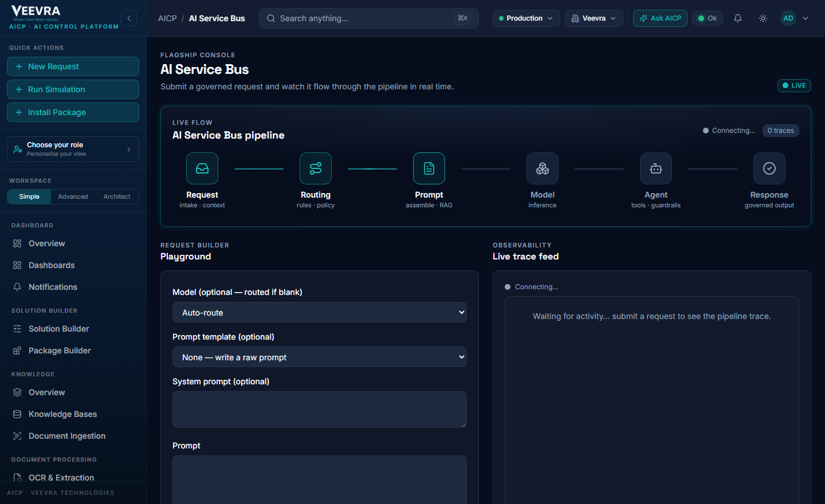825x504 pixels.
Task: Expand the user menu chevron beside AD
Action: (806, 18)
